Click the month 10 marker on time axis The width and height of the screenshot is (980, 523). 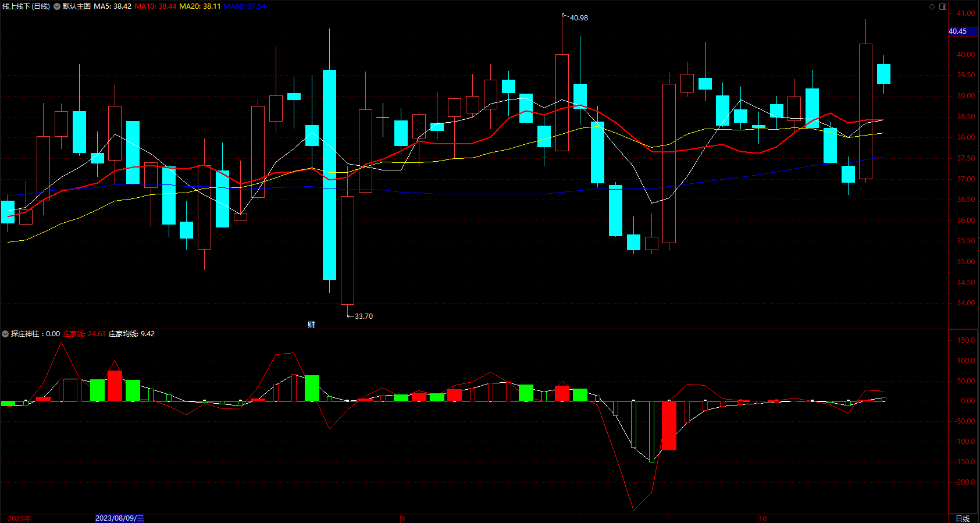[762, 518]
